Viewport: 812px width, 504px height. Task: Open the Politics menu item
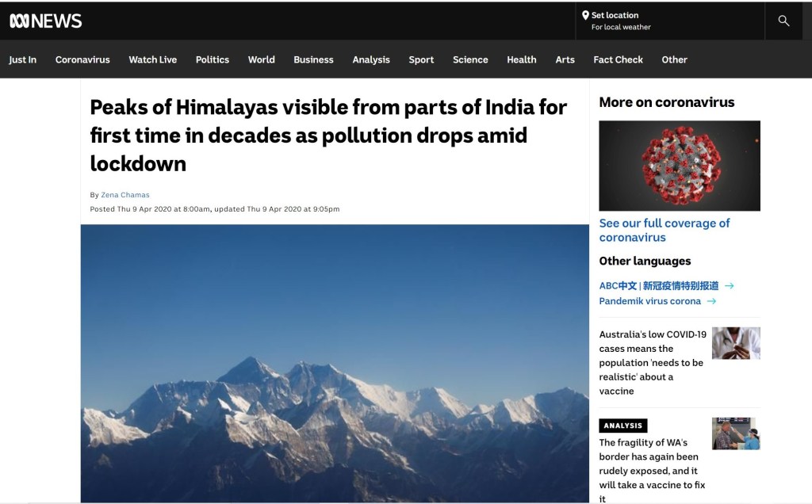pos(212,59)
